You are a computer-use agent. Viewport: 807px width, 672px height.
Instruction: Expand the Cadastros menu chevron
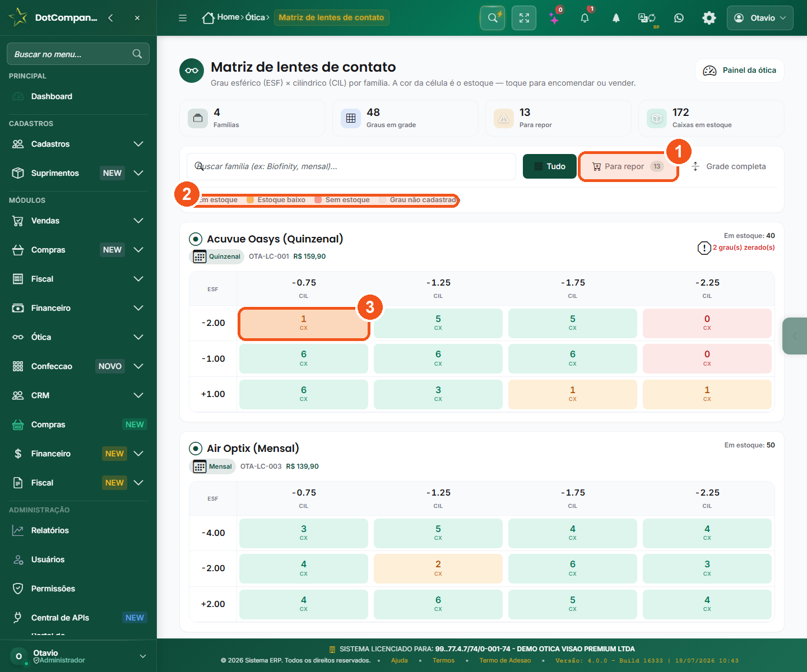(x=138, y=144)
